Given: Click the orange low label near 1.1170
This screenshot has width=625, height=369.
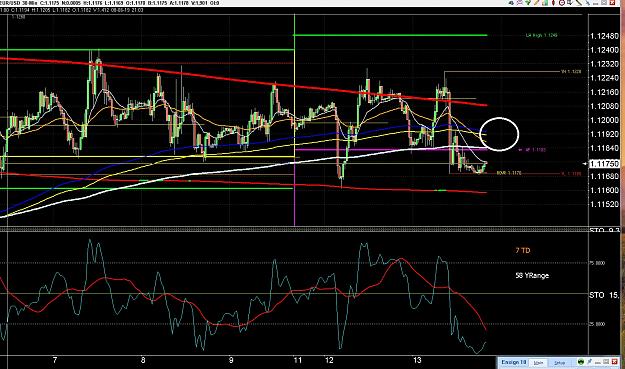Looking at the screenshot, I should pyautogui.click(x=509, y=173).
